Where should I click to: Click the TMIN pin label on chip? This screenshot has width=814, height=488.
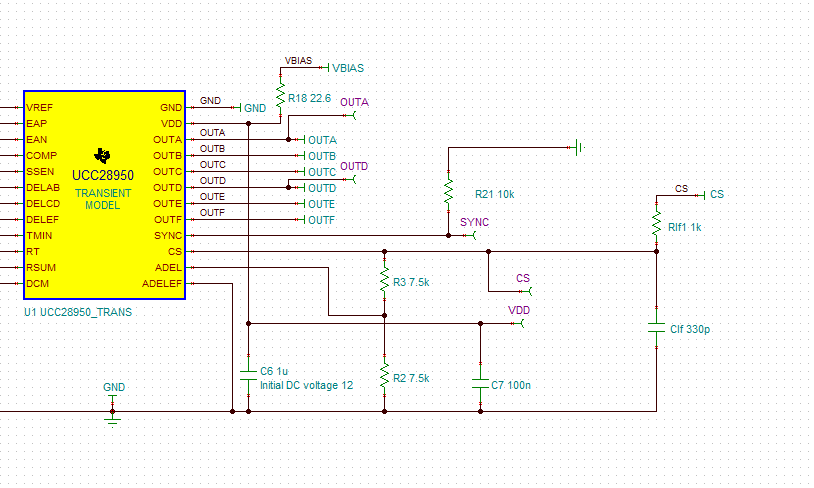pyautogui.click(x=39, y=236)
